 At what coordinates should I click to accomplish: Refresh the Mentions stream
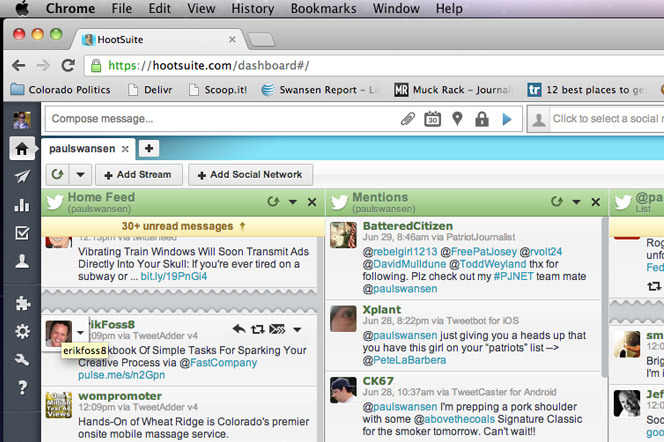[x=557, y=202]
